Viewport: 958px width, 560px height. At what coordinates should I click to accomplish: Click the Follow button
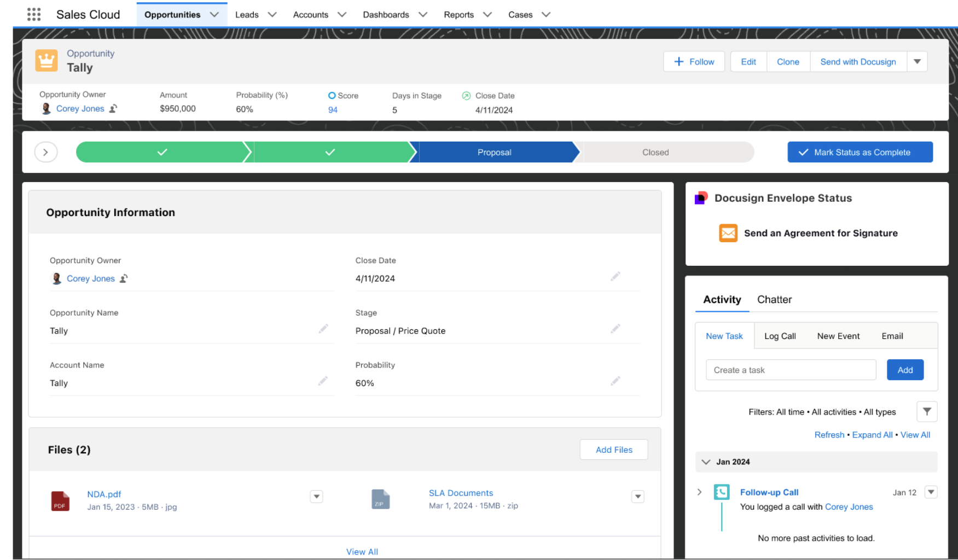point(694,62)
